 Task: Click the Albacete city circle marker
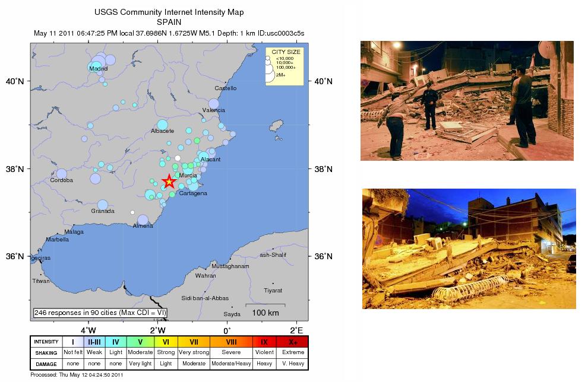pos(162,125)
